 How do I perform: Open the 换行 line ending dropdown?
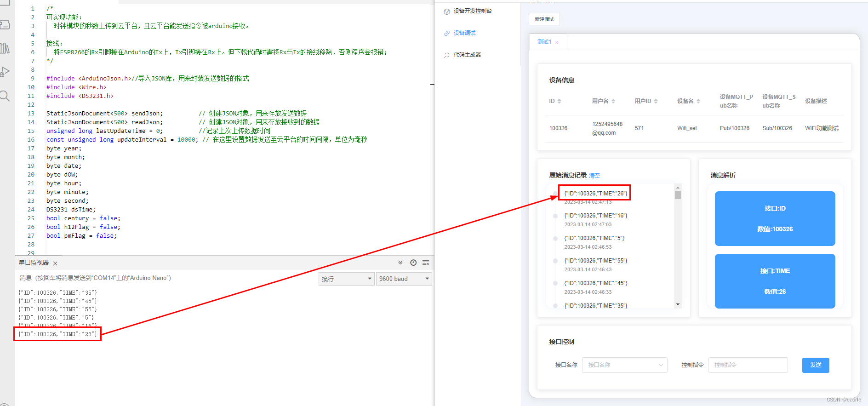click(347, 279)
